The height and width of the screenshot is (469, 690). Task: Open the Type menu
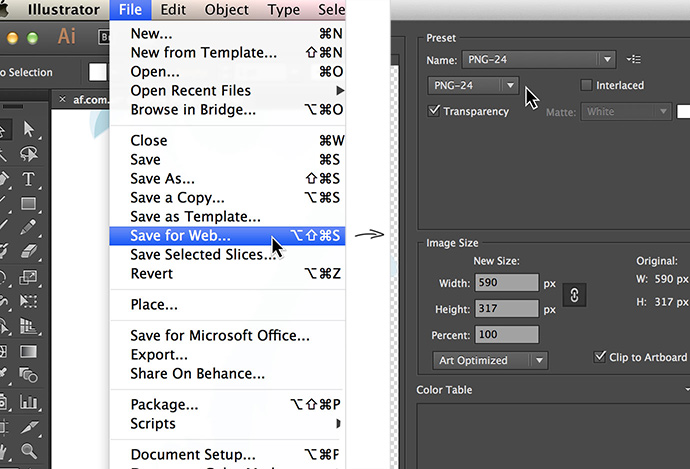click(283, 9)
